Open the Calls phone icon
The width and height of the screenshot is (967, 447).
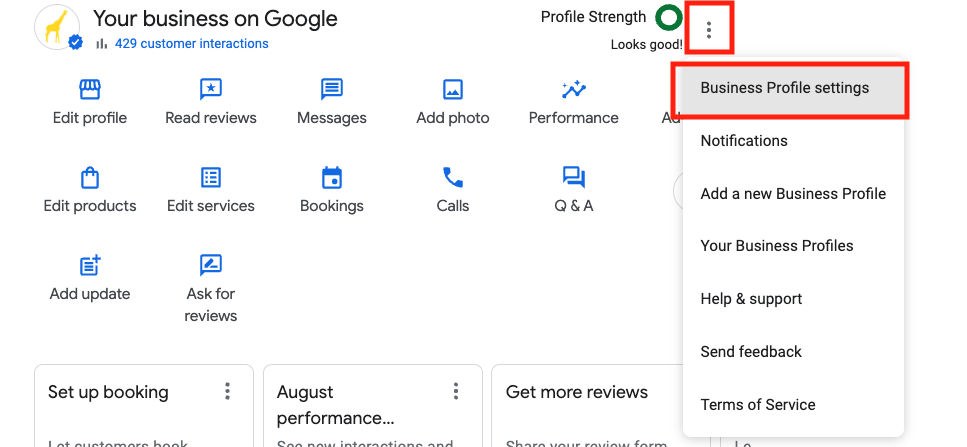(453, 178)
